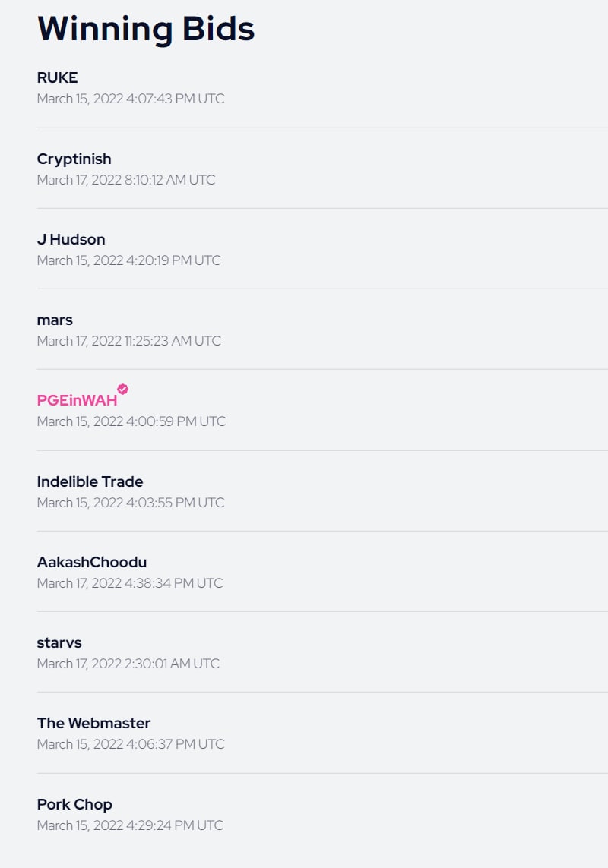Select the J Hudson bidder entry
Image resolution: width=608 pixels, height=868 pixels.
tap(71, 239)
